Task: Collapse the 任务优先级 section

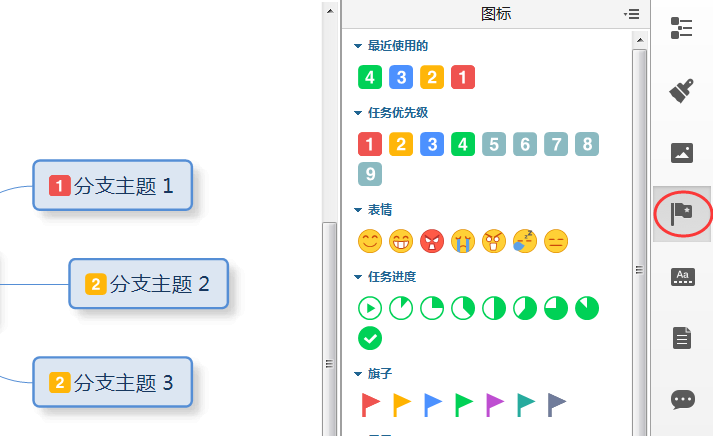Action: pyautogui.click(x=357, y=113)
